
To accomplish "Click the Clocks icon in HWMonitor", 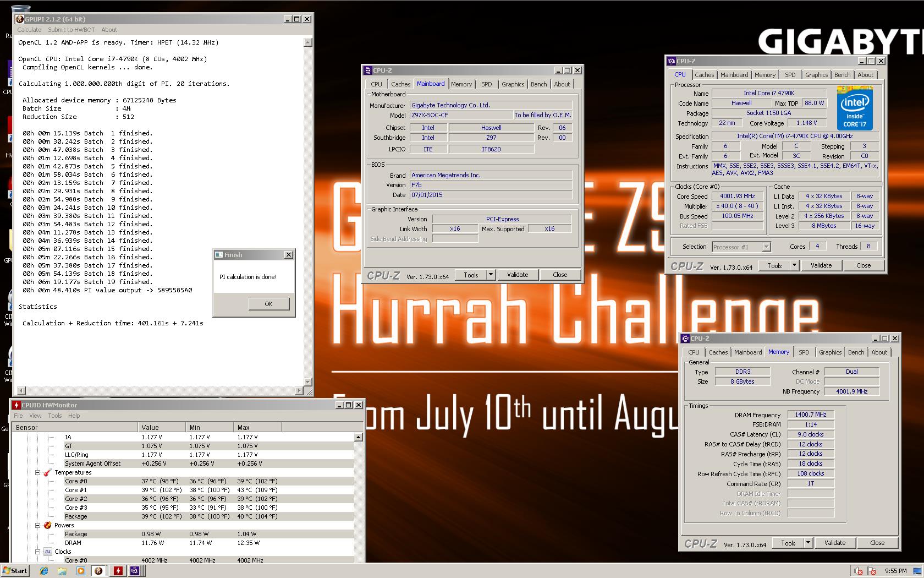I will [x=48, y=552].
